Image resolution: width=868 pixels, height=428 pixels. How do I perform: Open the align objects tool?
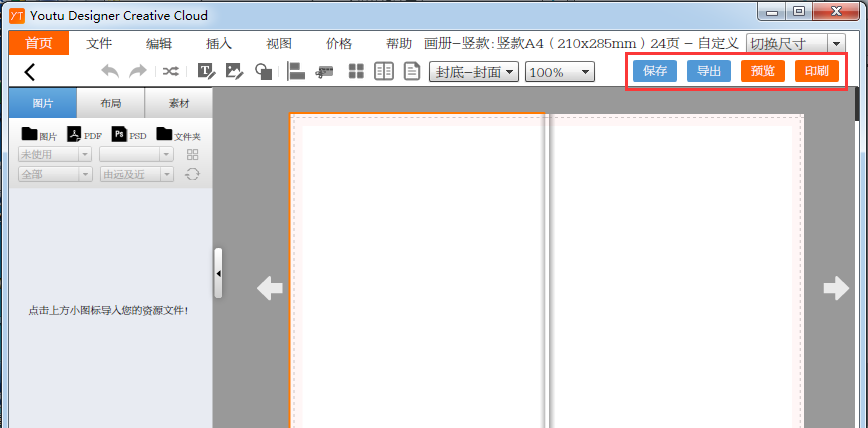[296, 71]
